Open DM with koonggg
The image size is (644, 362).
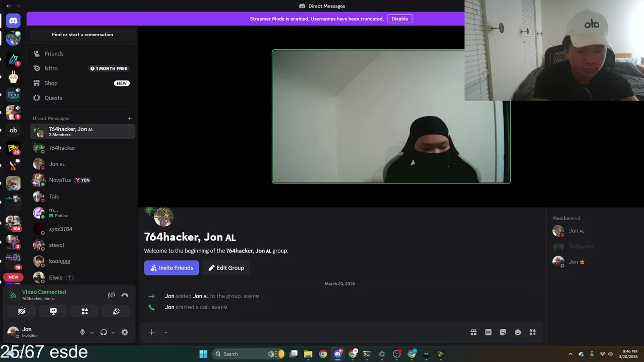click(83, 261)
